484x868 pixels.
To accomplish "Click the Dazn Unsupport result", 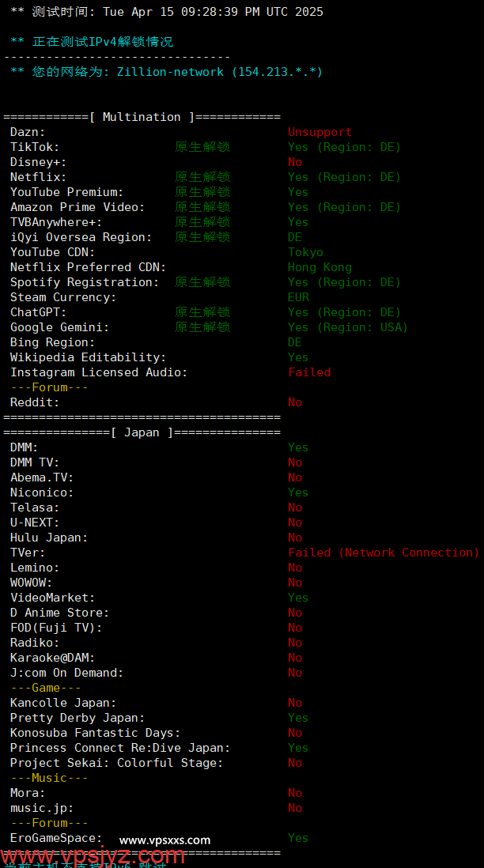I will click(320, 132).
